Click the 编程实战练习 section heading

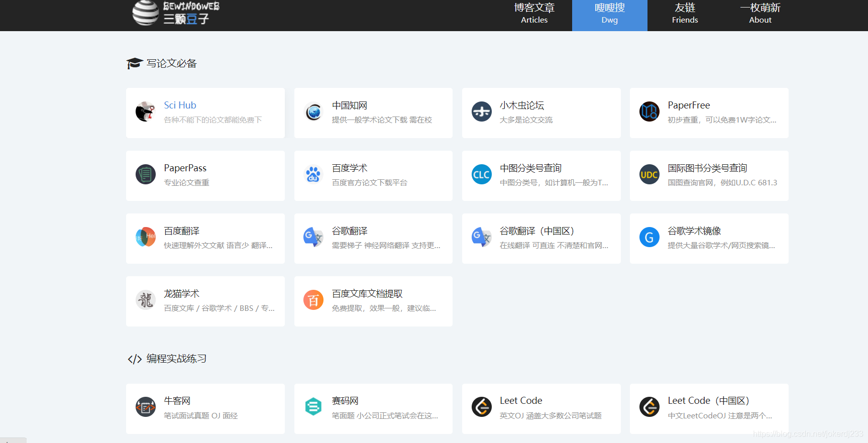tap(177, 359)
